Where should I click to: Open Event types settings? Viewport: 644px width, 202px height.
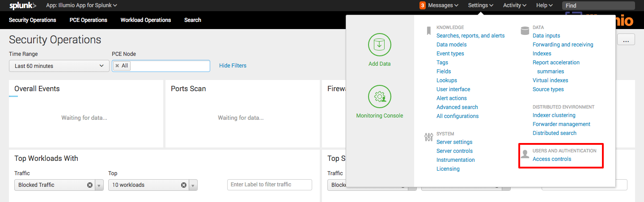450,54
